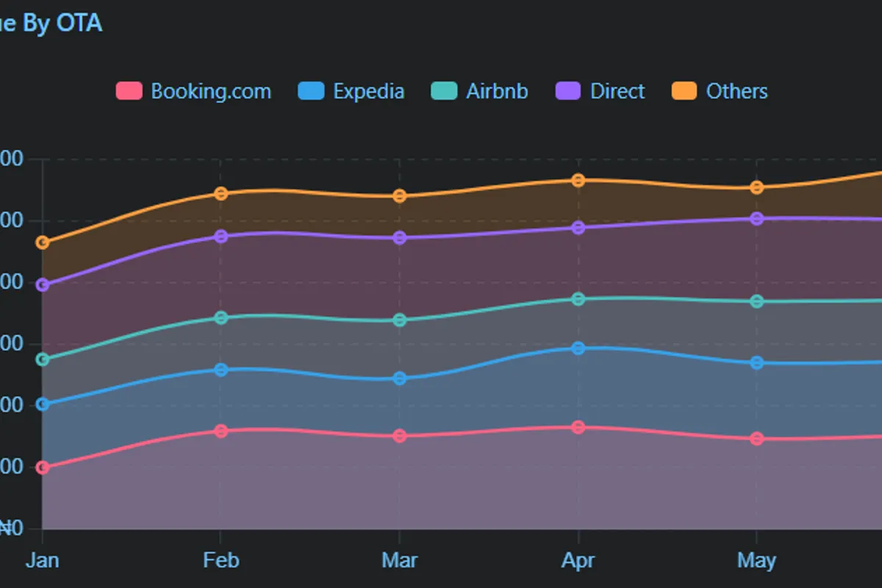
Task: Hide the Expedia series via legend text
Action: [x=368, y=91]
